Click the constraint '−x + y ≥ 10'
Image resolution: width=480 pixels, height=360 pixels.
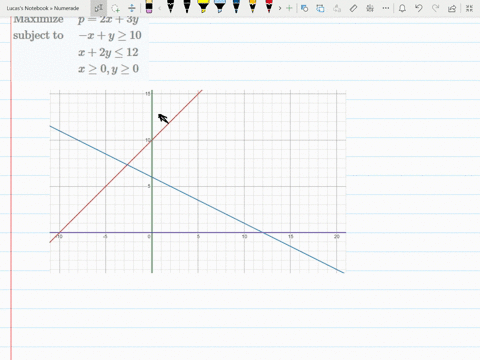110,35
